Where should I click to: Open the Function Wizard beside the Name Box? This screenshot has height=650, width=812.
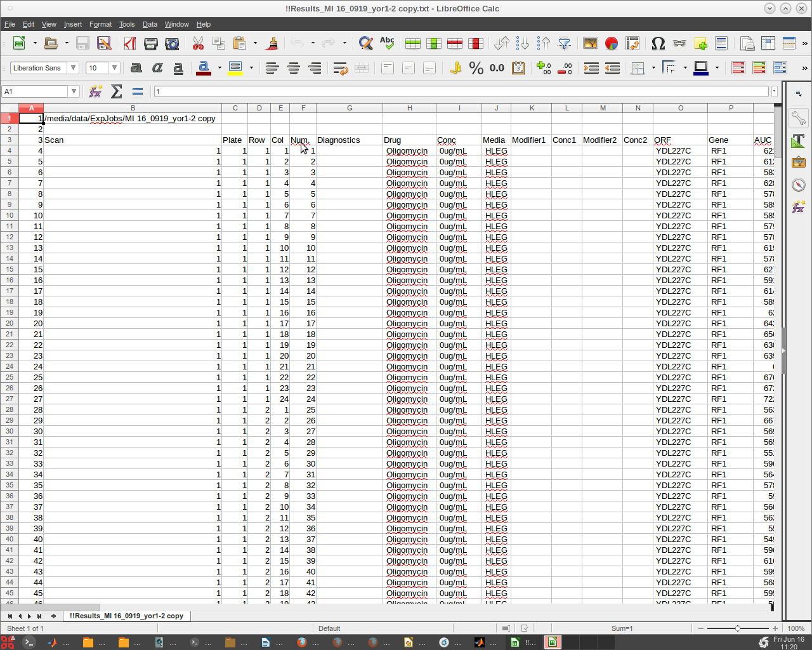[95, 91]
